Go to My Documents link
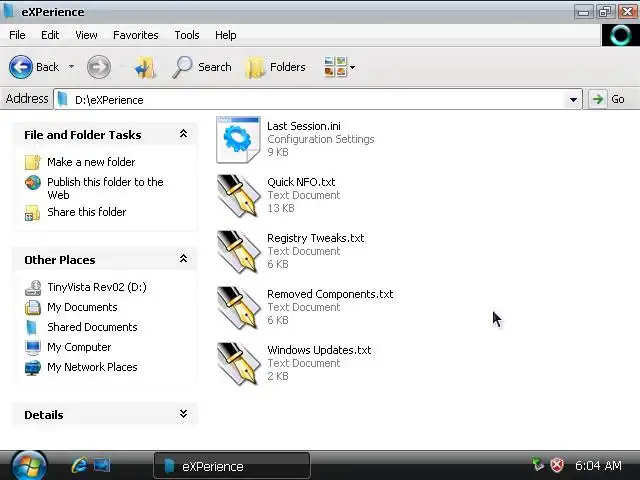 click(x=82, y=307)
